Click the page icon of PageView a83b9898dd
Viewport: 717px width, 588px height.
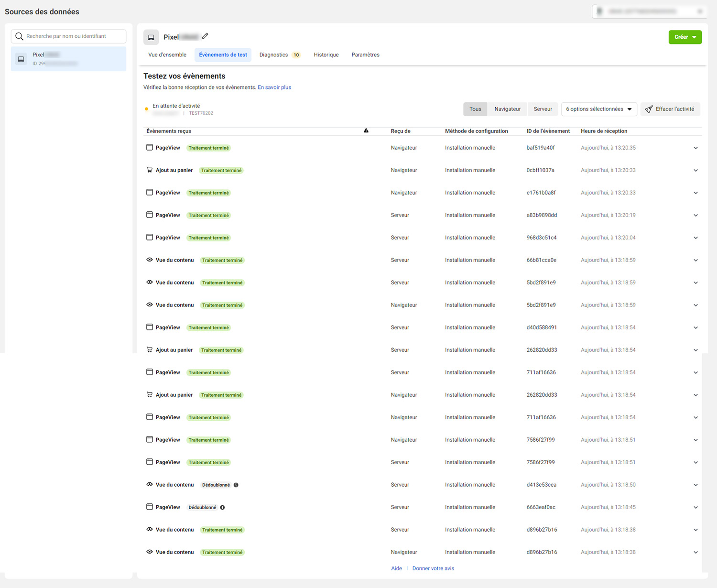150,215
